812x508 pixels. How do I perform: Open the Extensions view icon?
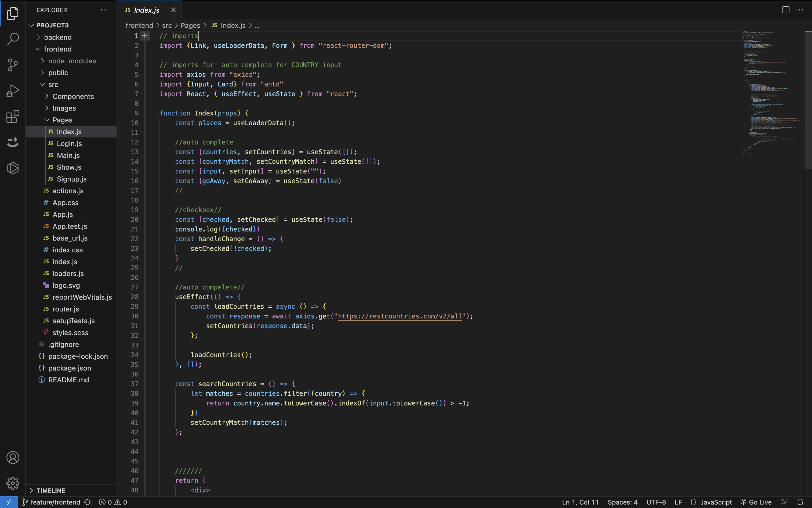[13, 117]
